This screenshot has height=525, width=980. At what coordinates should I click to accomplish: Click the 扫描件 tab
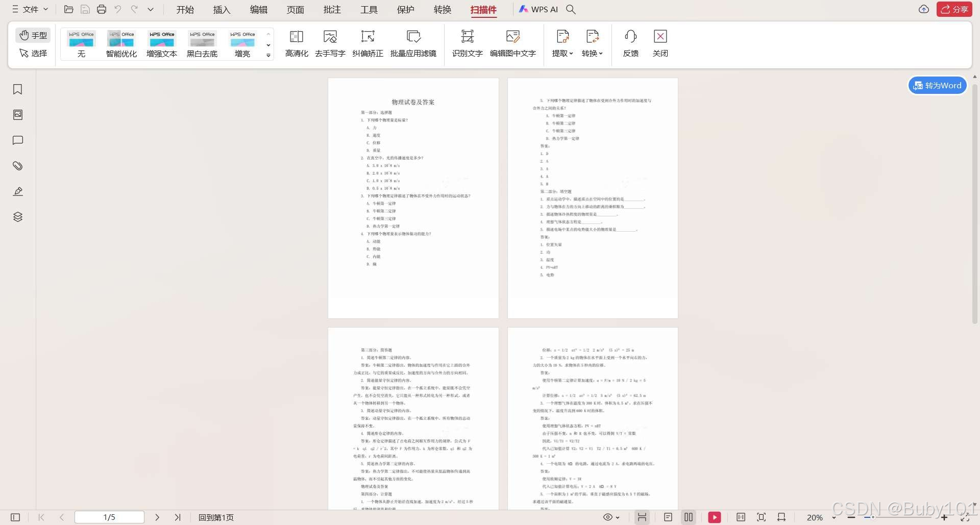[483, 10]
